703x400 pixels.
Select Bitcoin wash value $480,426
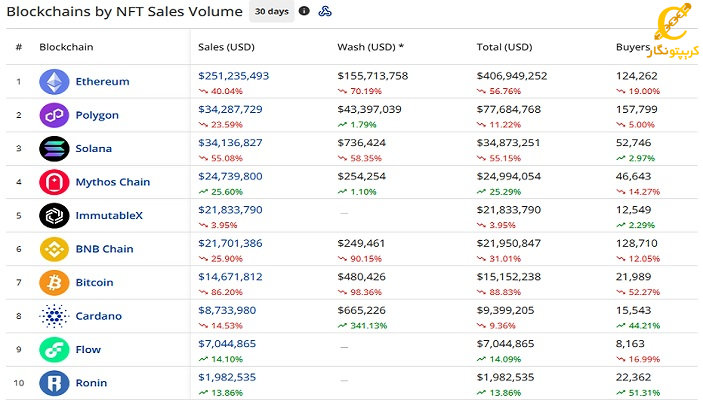click(361, 277)
